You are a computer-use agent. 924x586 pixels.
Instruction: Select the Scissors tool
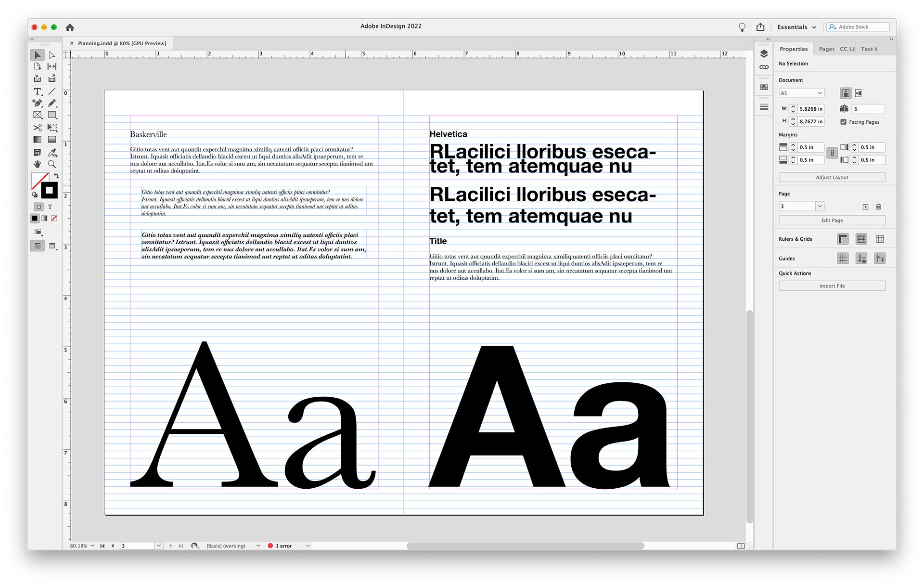pyautogui.click(x=38, y=128)
